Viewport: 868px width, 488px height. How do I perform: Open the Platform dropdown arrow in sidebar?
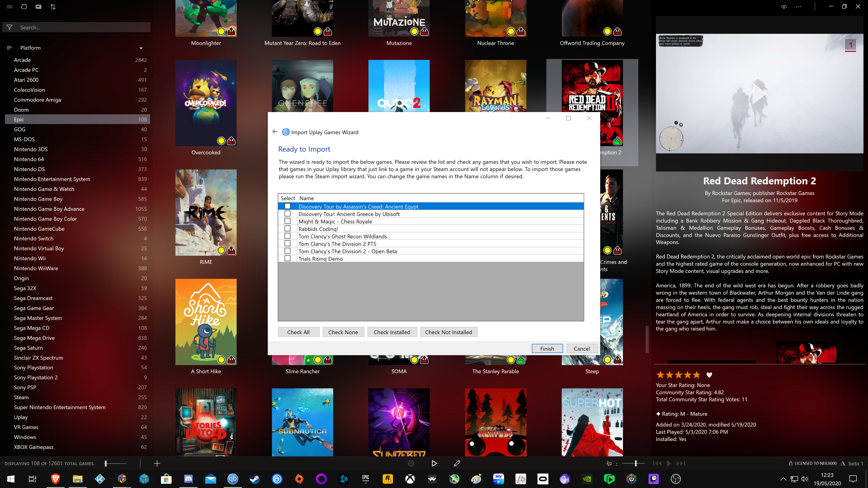pyautogui.click(x=141, y=48)
